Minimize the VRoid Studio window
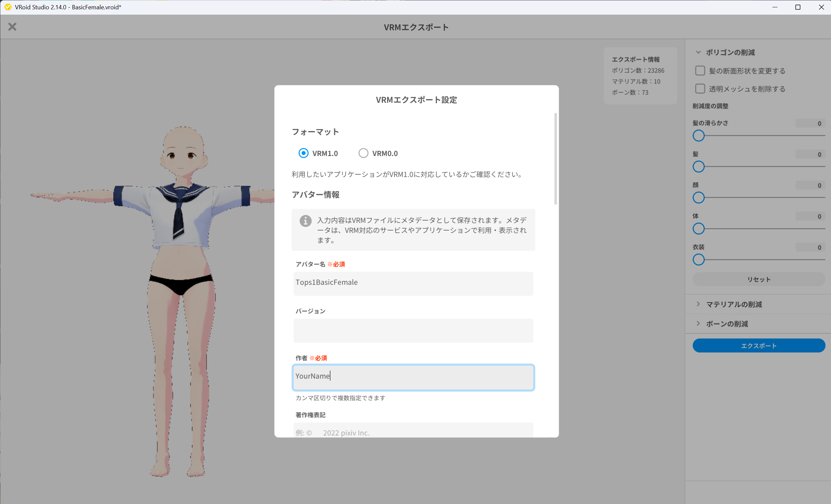Image resolution: width=831 pixels, height=504 pixels. [x=775, y=7]
